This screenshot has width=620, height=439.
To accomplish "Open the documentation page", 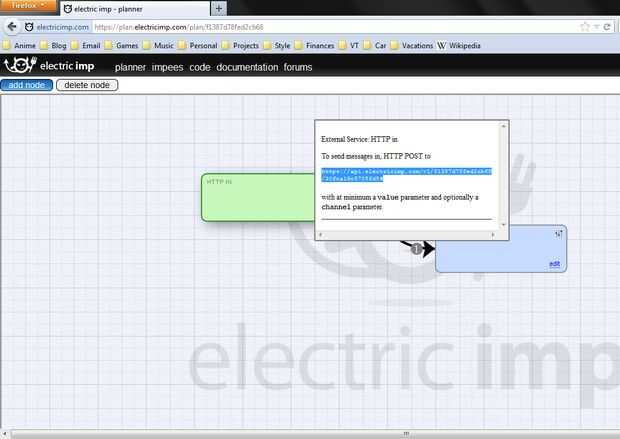I will tap(247, 67).
